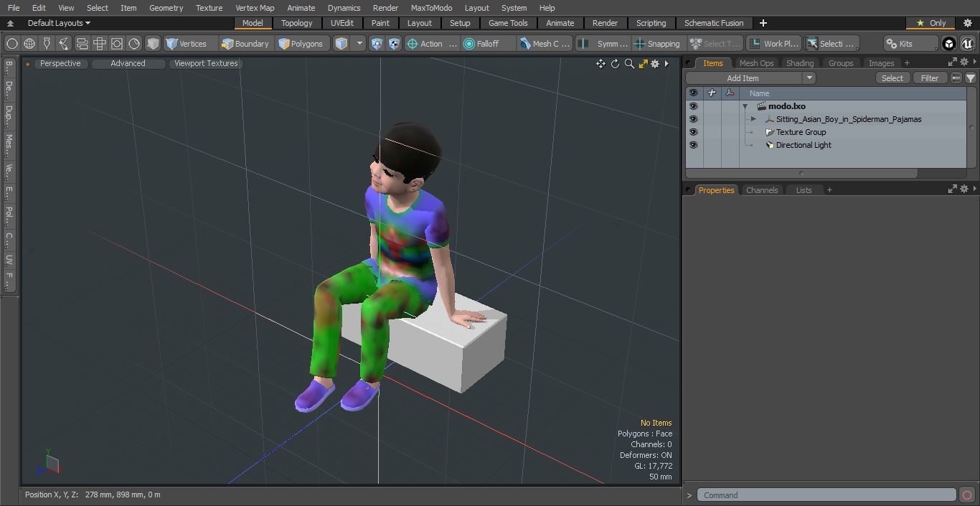980x506 pixels.
Task: Click the circle selection mode icon
Action: [11, 44]
